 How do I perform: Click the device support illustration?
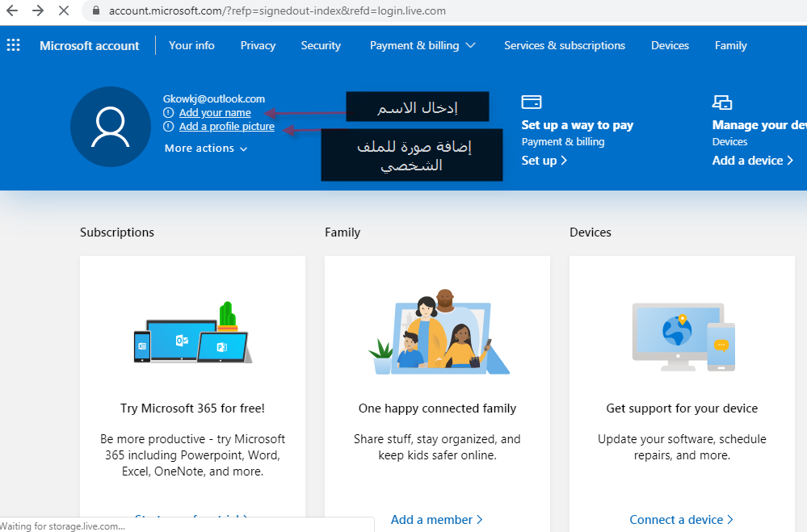pyautogui.click(x=683, y=337)
